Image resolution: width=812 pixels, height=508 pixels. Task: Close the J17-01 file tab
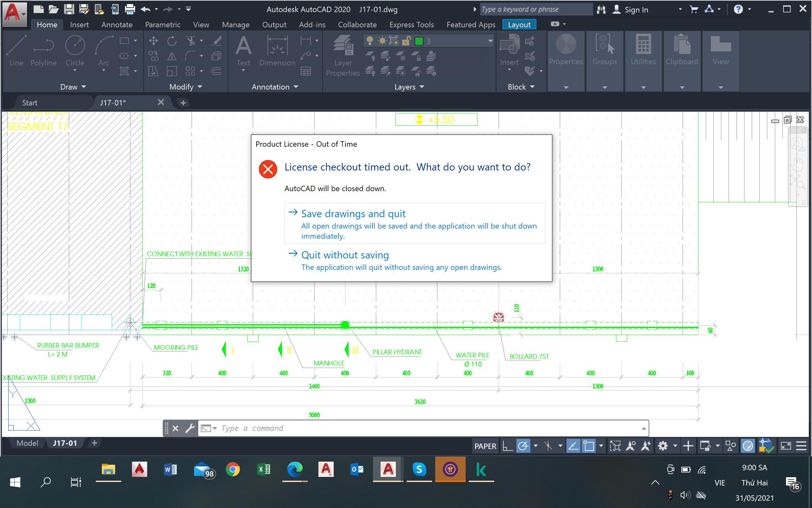point(161,102)
